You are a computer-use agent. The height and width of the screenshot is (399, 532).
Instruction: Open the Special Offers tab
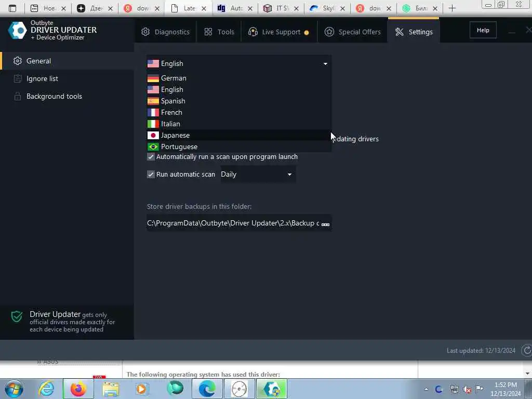coord(353,32)
